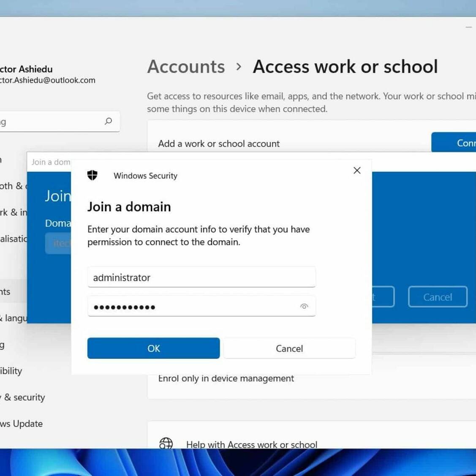The image size is (476, 476).
Task: Click the password field with dots
Action: [201, 306]
